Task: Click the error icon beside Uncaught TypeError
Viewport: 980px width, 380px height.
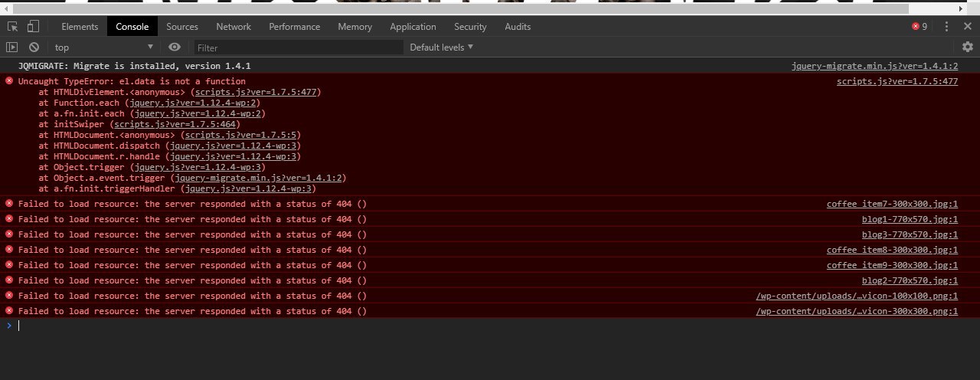Action: point(9,80)
